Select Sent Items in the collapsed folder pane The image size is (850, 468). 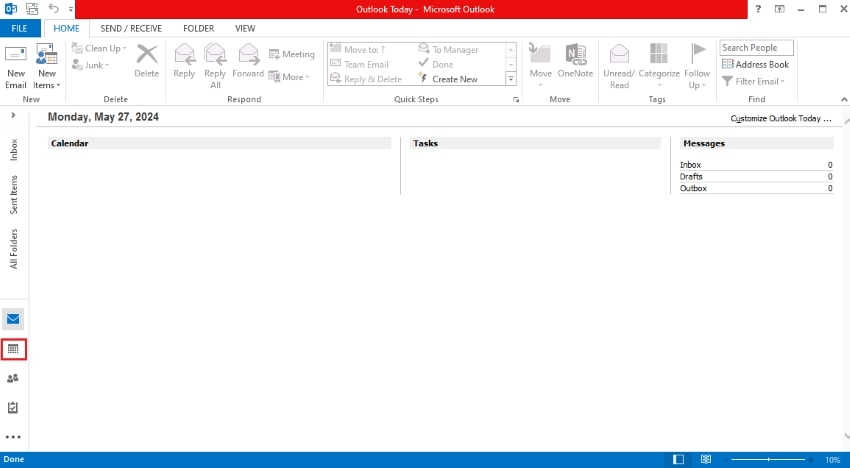point(14,194)
